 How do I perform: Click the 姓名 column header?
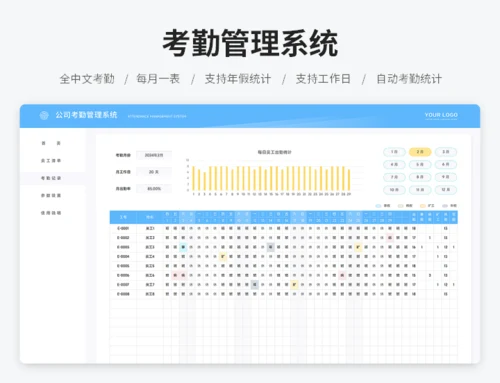[150, 217]
